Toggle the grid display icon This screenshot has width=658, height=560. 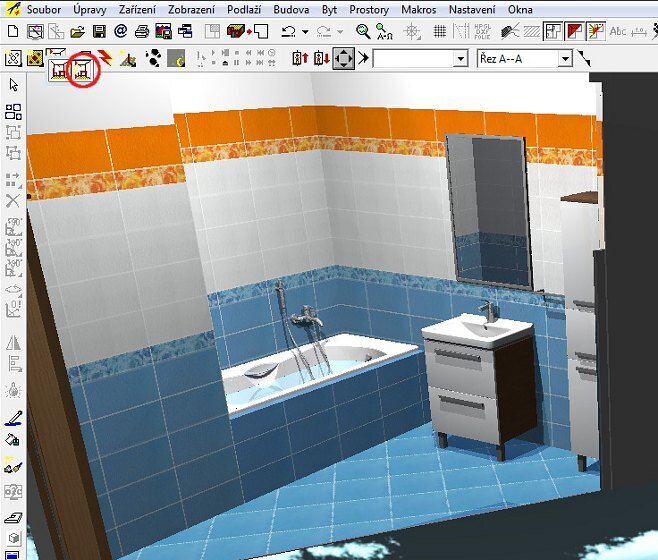[x=440, y=31]
